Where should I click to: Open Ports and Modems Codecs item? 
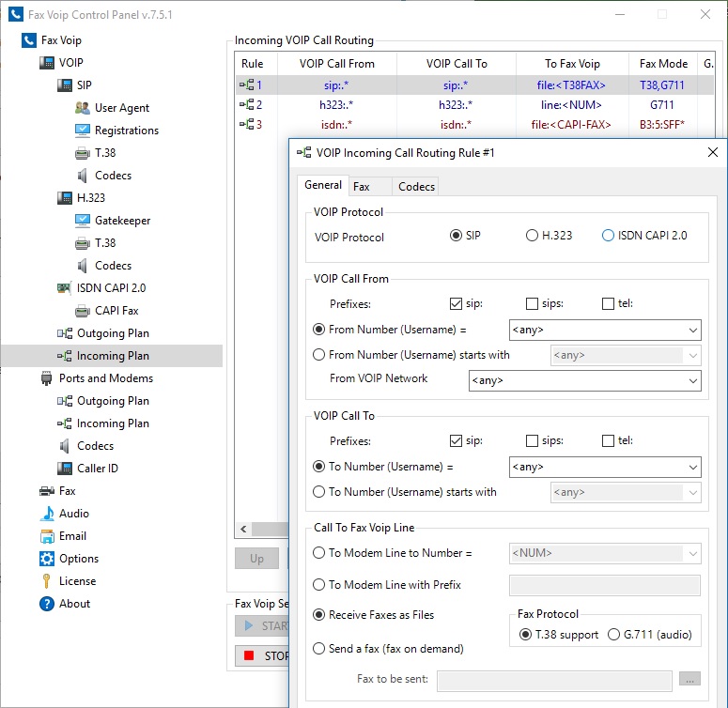(95, 446)
